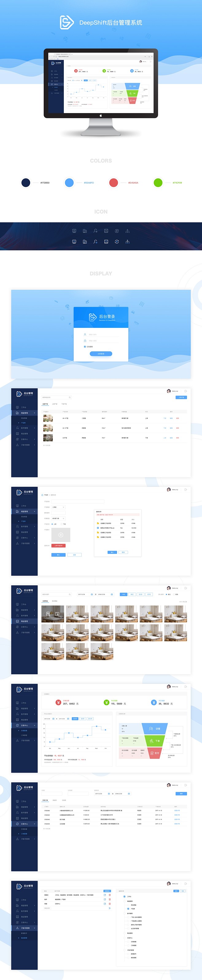The width and height of the screenshot is (202, 980).
Task: Select the #55A8FD blue color swatch
Action: [x=69, y=183]
